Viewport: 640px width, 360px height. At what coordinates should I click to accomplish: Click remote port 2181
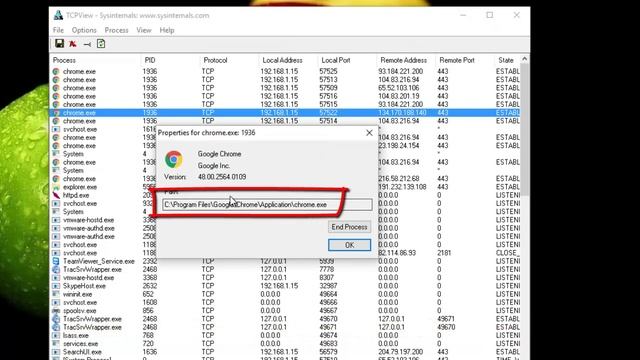pyautogui.click(x=444, y=253)
